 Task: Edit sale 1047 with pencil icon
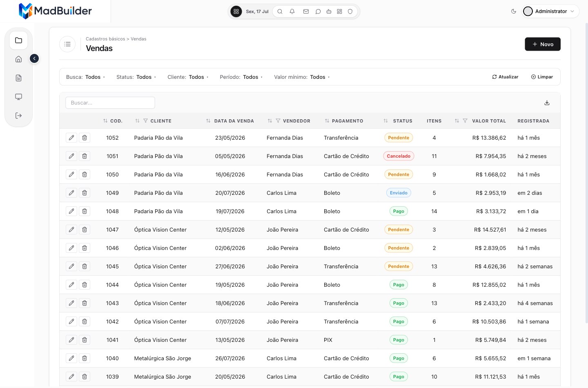click(x=71, y=230)
